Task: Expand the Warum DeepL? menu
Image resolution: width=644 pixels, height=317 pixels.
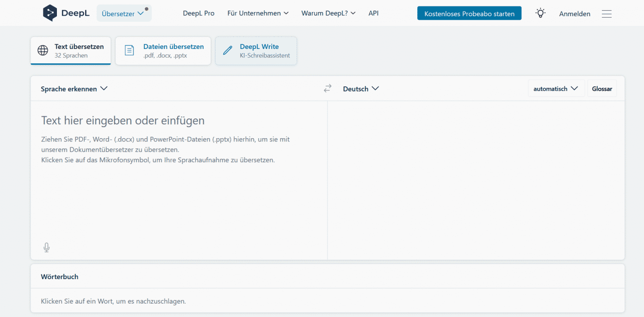Action: click(328, 13)
